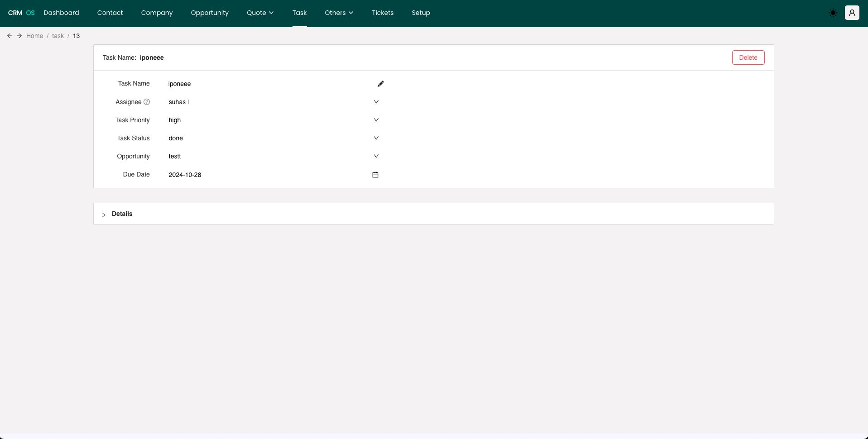The width and height of the screenshot is (868, 439).
Task: Click the Task Status label
Action: [x=133, y=138]
